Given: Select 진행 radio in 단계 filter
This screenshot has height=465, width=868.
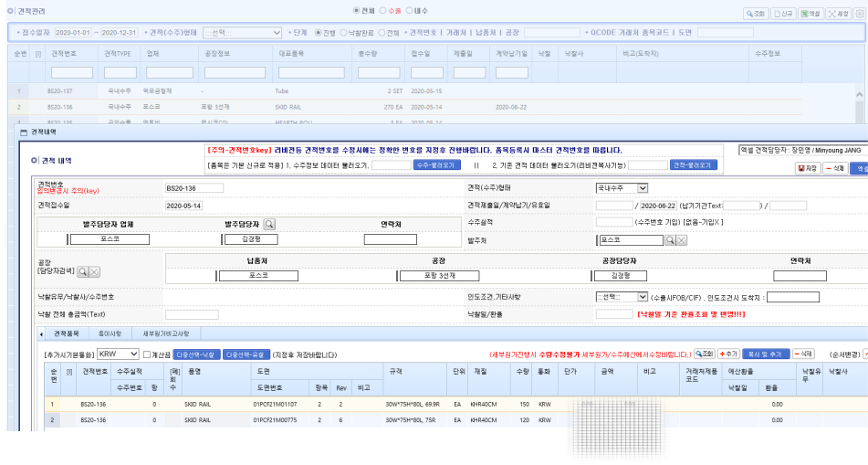Looking at the screenshot, I should pyautogui.click(x=319, y=33).
